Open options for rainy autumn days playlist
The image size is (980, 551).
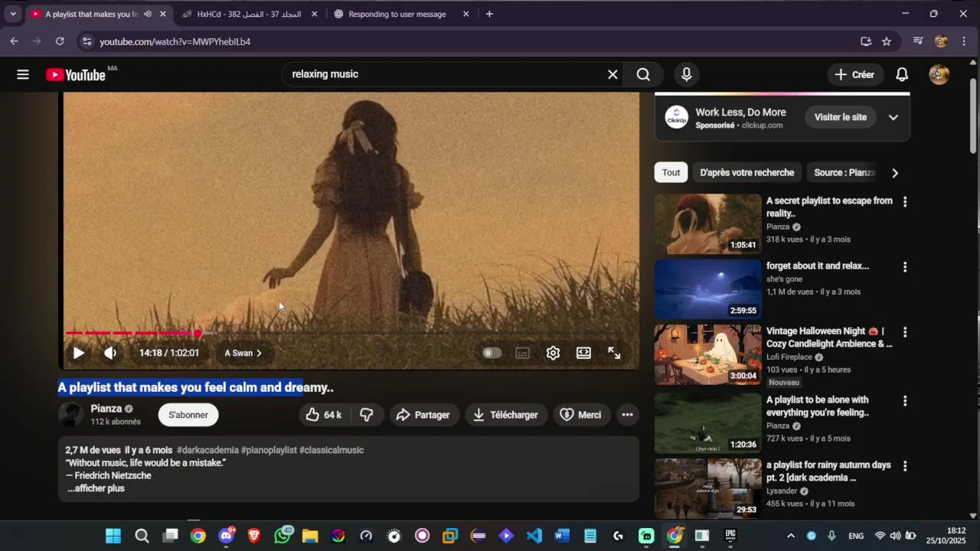[x=905, y=466]
